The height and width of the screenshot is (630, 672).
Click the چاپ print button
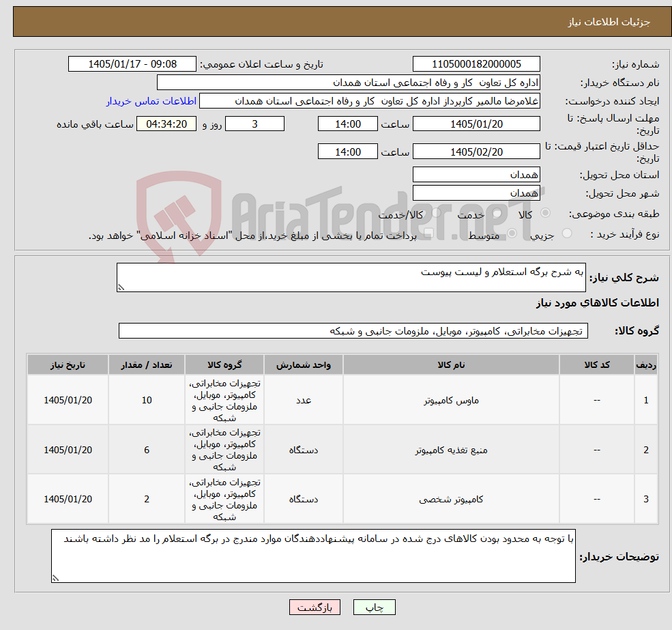pos(374,607)
